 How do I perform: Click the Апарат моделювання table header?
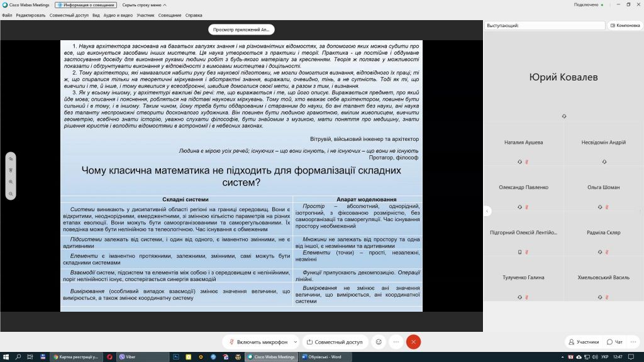(x=367, y=199)
